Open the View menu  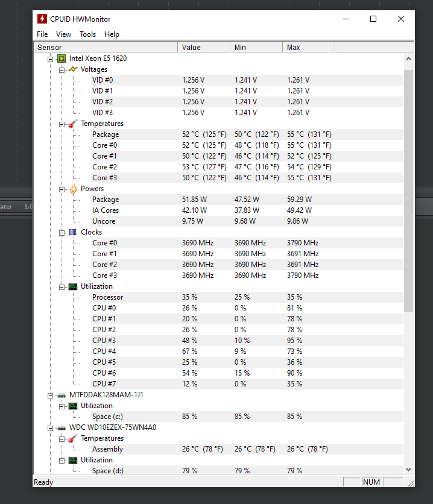[63, 34]
